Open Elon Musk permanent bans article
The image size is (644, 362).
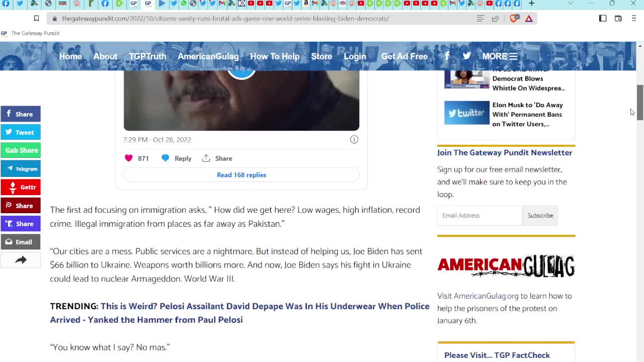pos(528,115)
